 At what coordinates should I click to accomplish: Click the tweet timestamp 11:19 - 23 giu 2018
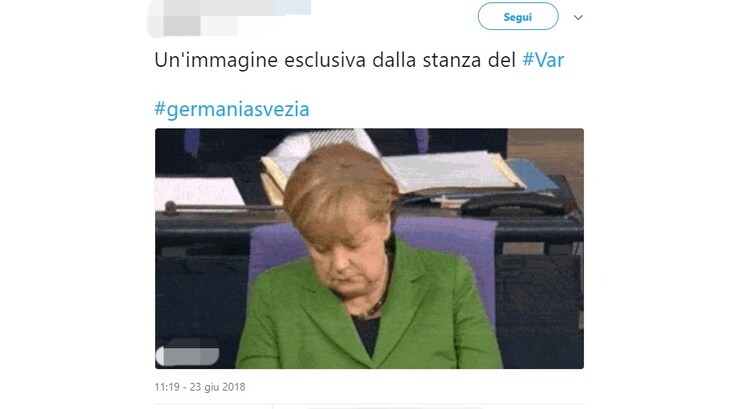click(x=200, y=387)
